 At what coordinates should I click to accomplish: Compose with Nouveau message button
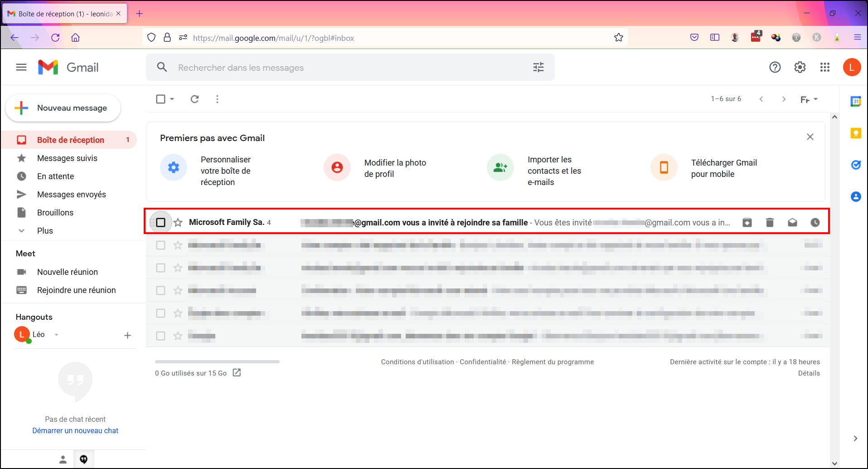tap(63, 108)
